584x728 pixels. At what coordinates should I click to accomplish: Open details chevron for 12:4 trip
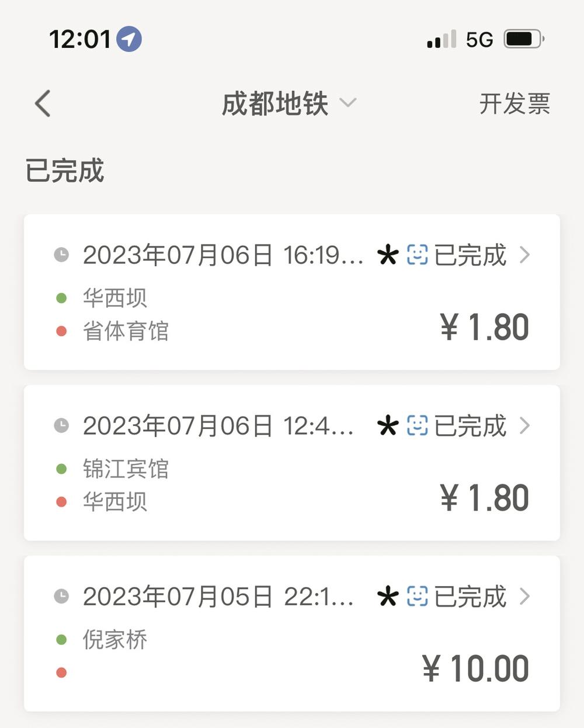coord(524,426)
